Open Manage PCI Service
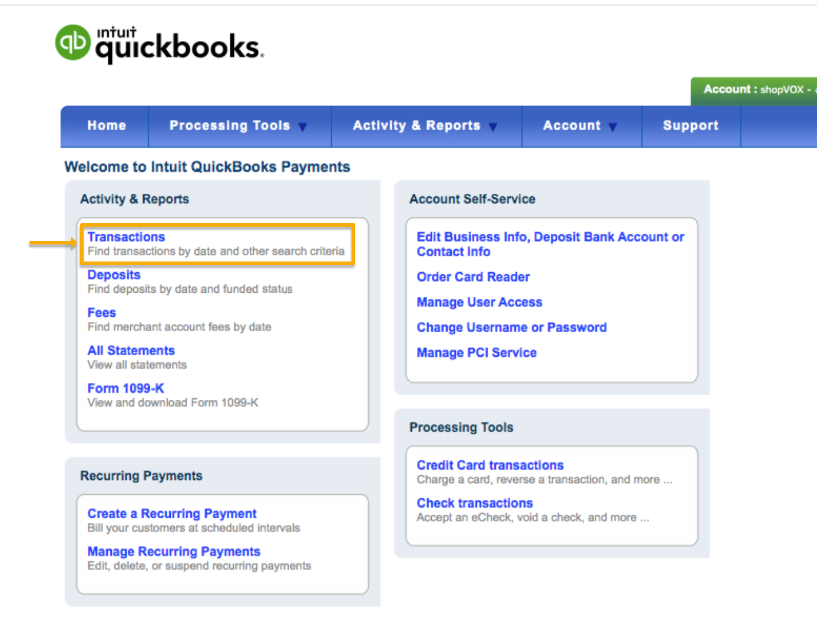This screenshot has width=840, height=619. coord(477,353)
